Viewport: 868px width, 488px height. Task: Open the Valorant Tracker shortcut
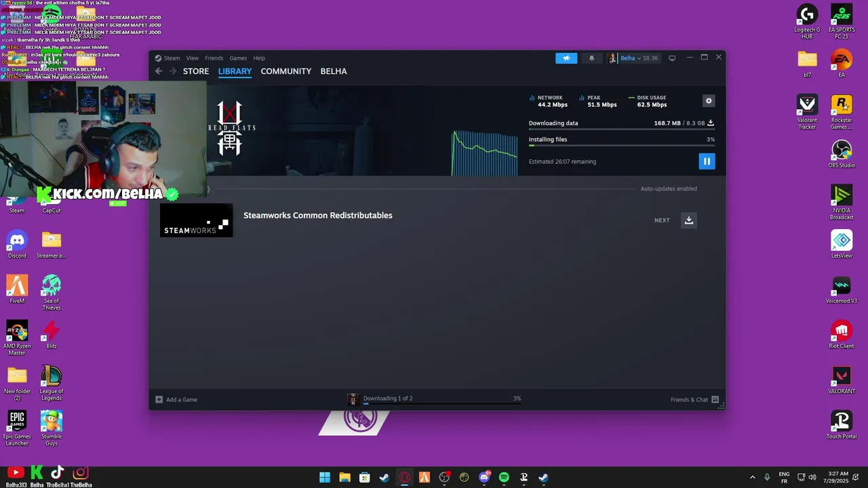coord(807,112)
